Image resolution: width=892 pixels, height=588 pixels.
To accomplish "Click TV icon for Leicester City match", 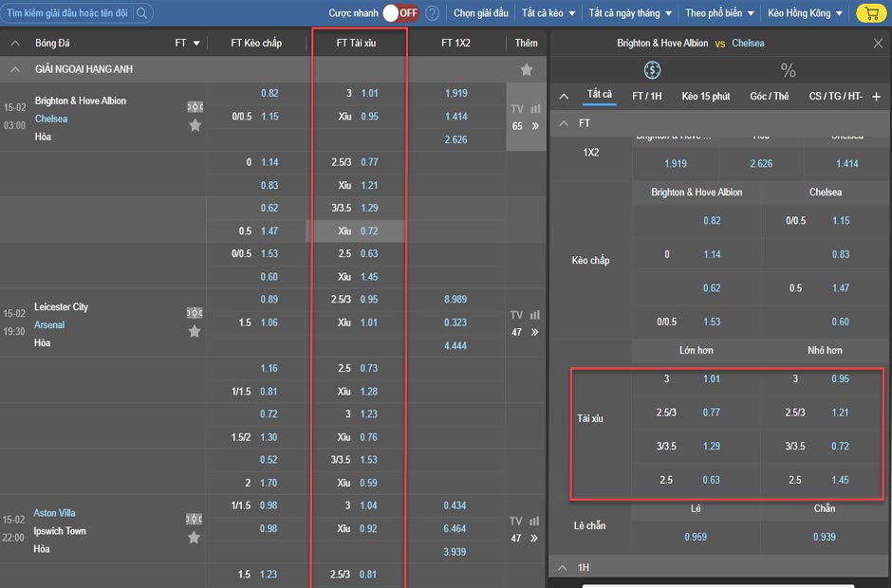I will tap(516, 315).
